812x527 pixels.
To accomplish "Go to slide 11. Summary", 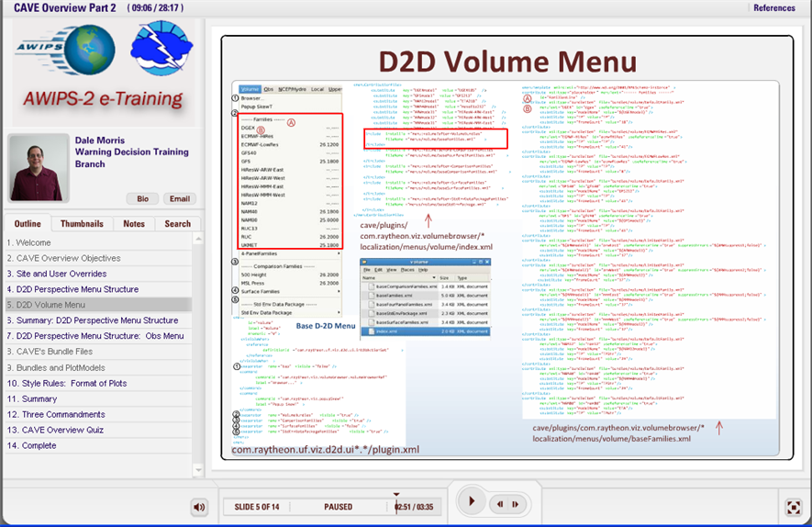I will 98,399.
